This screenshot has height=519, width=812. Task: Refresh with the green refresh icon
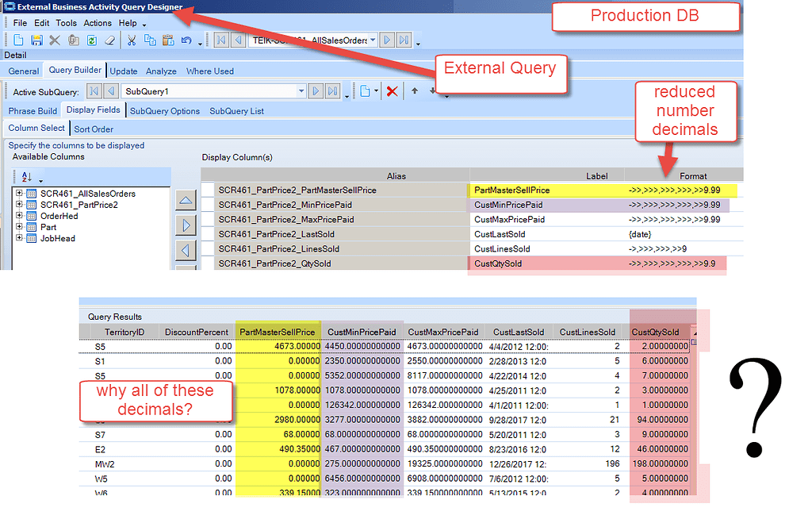click(x=90, y=40)
